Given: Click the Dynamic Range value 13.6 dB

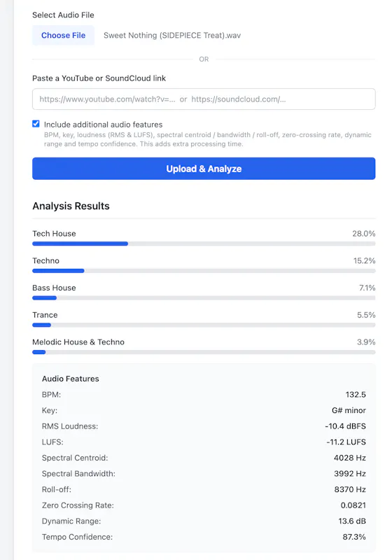Looking at the screenshot, I should point(352,521).
